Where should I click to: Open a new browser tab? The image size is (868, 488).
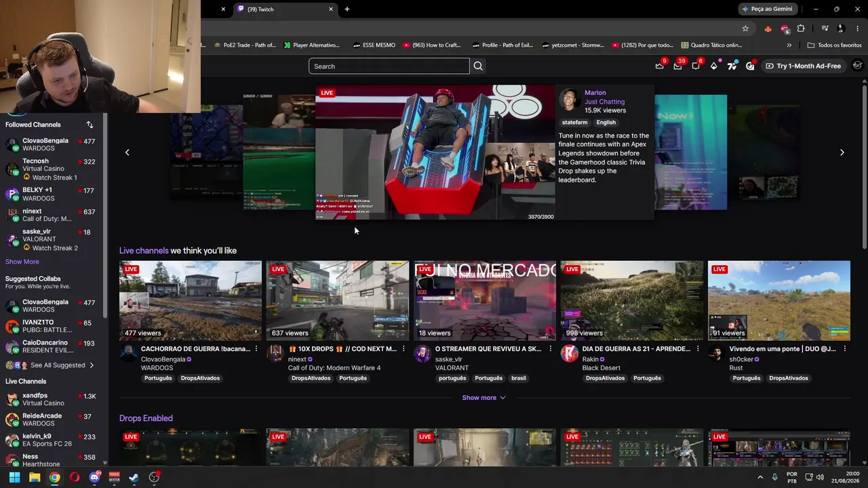click(x=347, y=9)
